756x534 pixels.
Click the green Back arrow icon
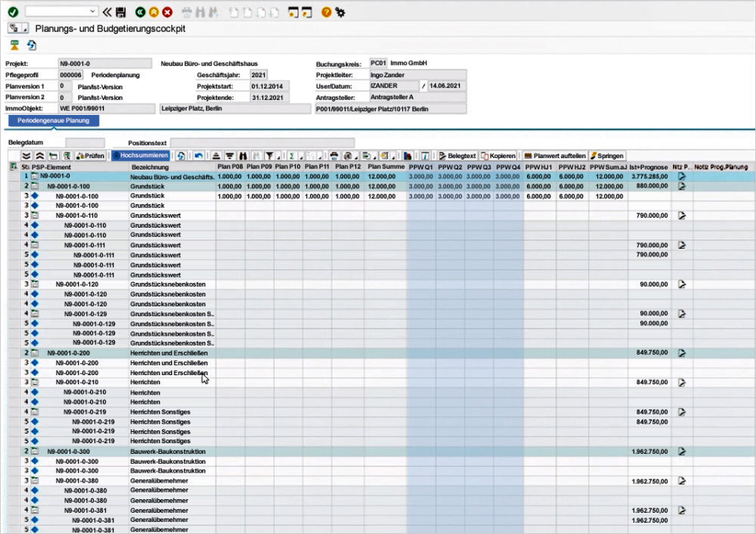(x=140, y=11)
